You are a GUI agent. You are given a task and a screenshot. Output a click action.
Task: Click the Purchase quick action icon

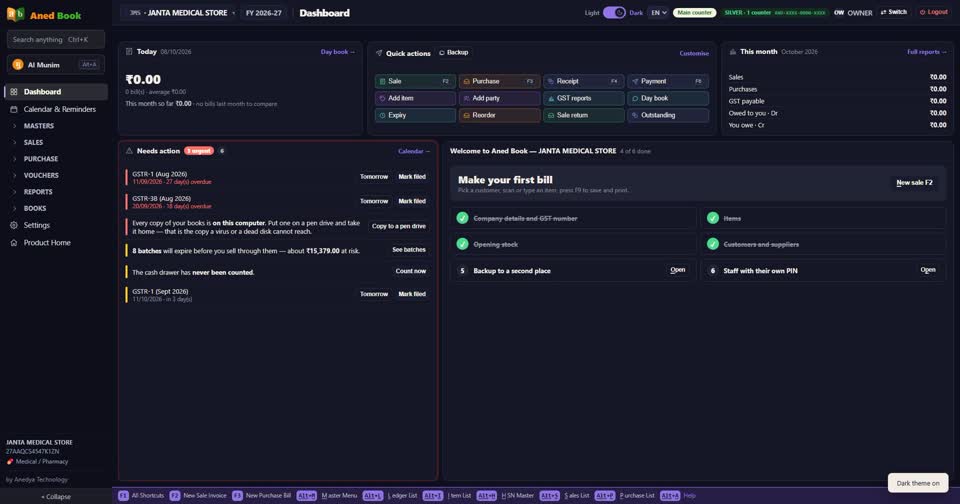click(467, 81)
